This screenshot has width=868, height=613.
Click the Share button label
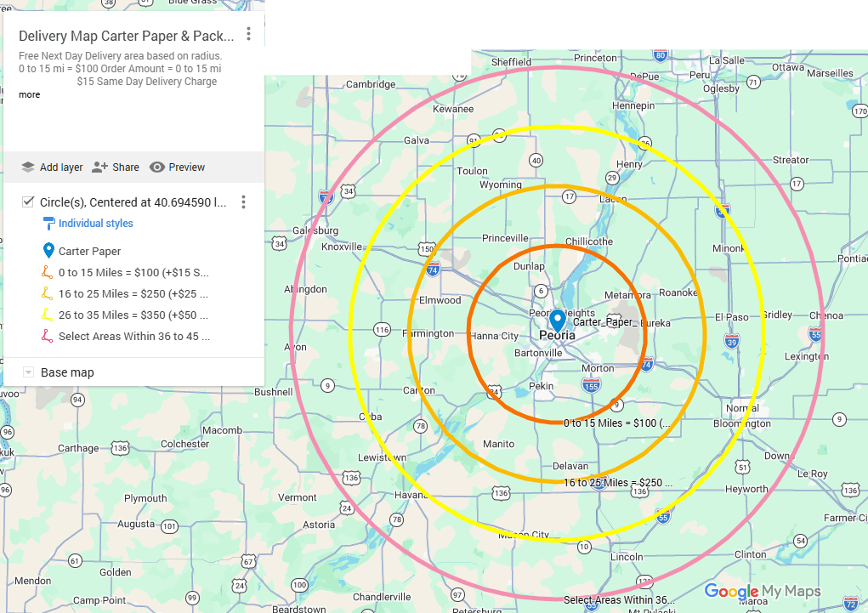click(126, 167)
